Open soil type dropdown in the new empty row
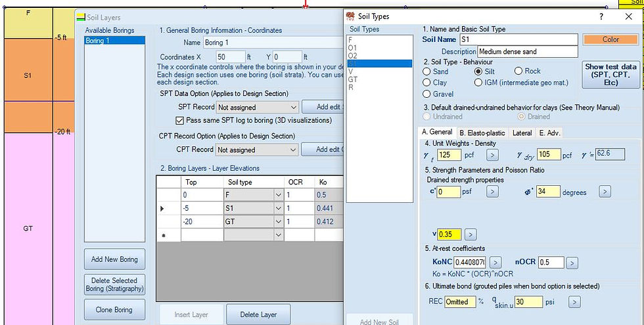The height and width of the screenshot is (325, 644). (279, 235)
